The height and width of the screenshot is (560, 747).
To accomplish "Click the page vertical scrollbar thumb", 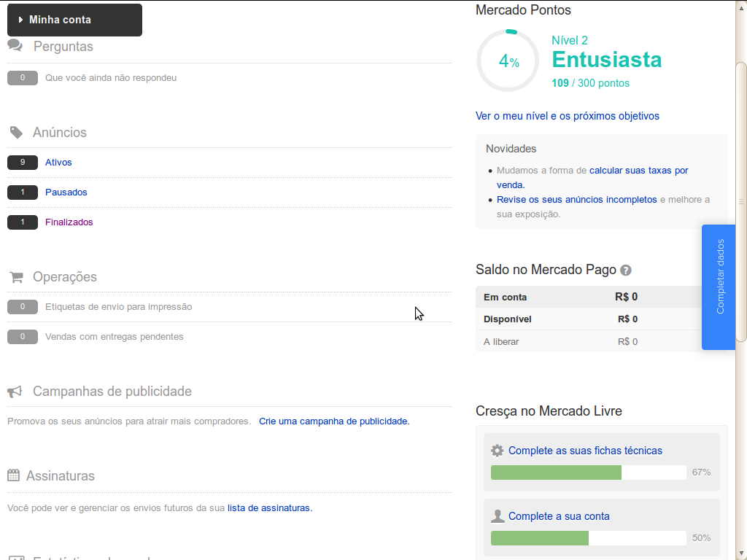I will (741, 201).
